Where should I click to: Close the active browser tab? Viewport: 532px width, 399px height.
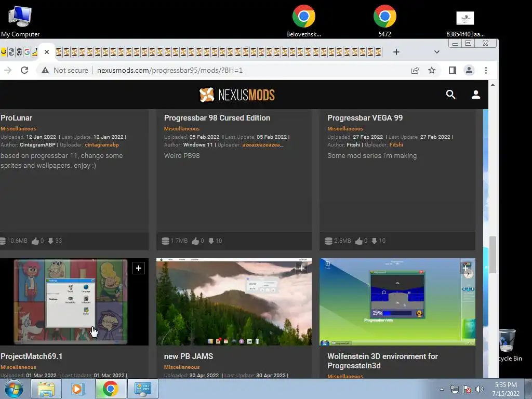[x=47, y=52]
